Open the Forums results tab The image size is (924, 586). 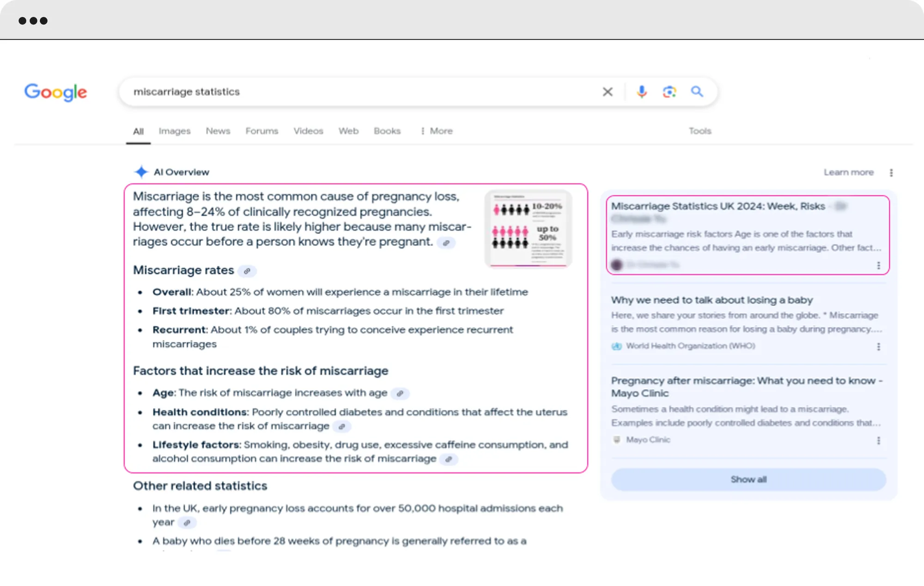[x=261, y=131]
